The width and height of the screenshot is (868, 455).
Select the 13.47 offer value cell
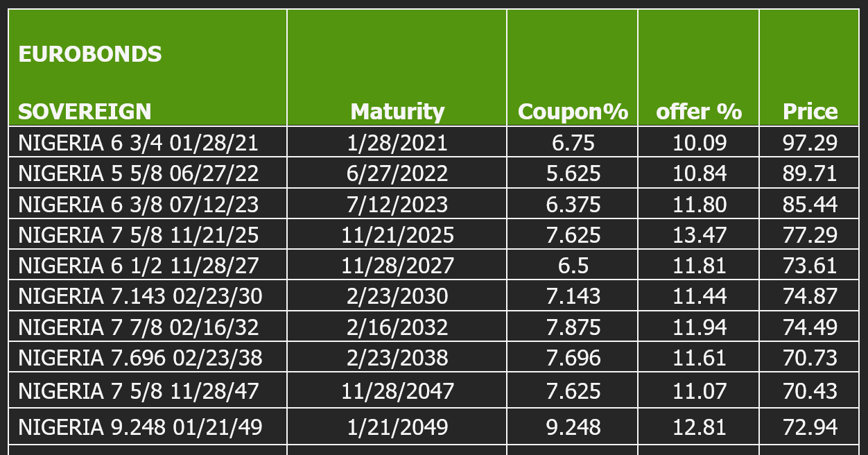[x=699, y=234]
